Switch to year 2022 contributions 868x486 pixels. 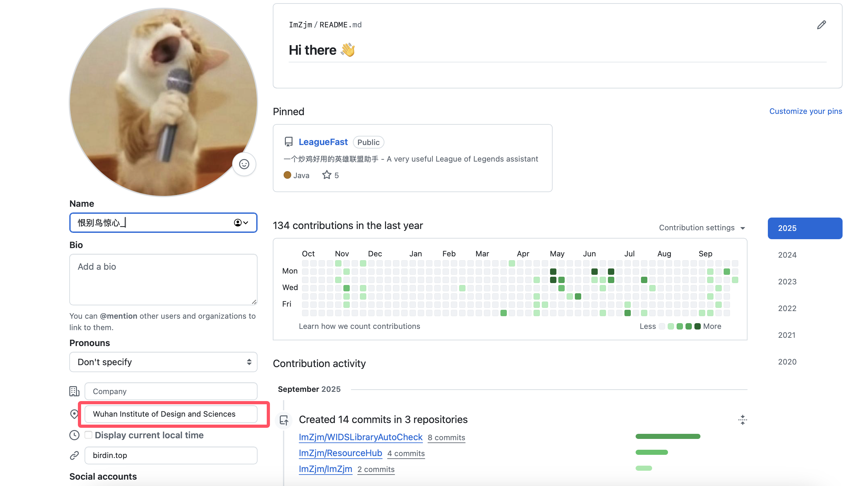point(787,309)
